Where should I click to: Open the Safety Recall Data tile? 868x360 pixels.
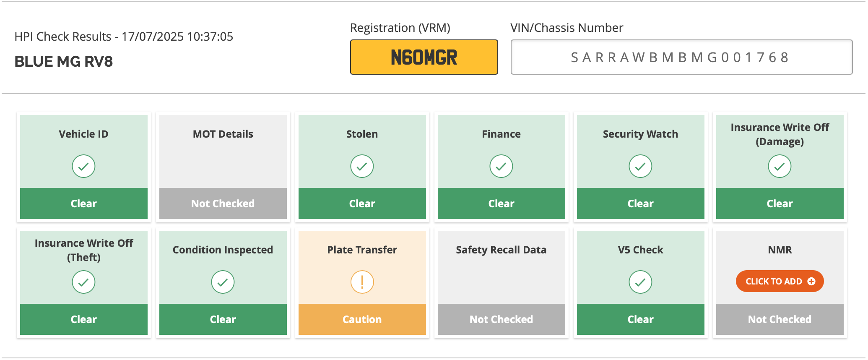501,283
